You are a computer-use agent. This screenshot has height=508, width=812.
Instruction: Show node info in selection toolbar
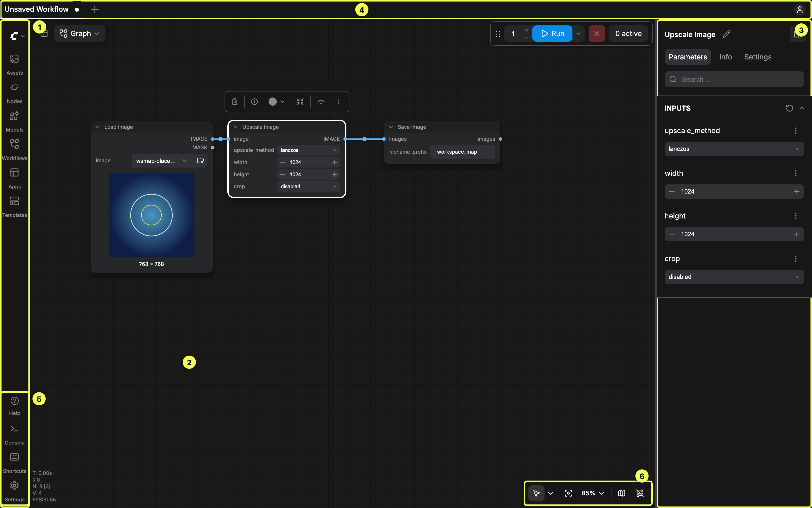(254, 101)
